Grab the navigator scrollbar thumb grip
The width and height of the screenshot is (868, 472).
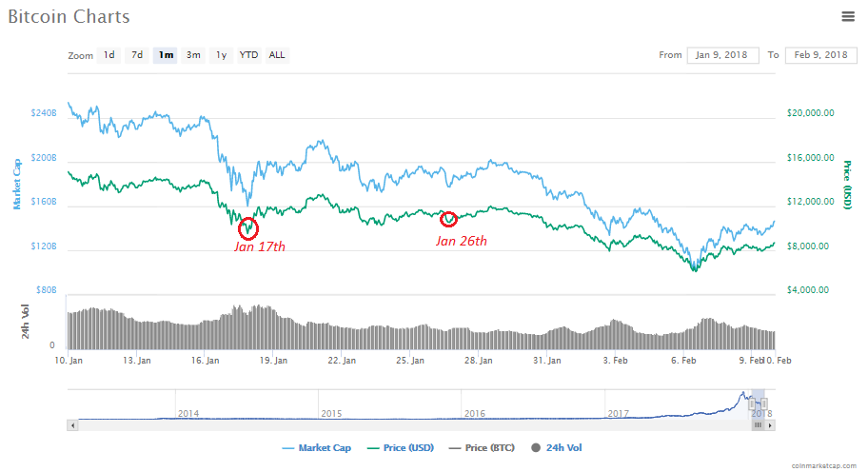tap(758, 425)
